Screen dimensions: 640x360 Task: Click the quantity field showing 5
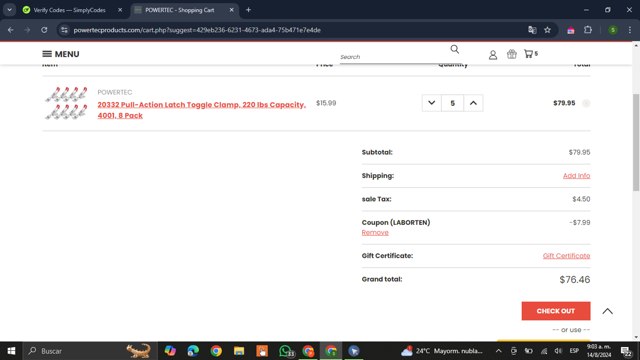pyautogui.click(x=452, y=103)
